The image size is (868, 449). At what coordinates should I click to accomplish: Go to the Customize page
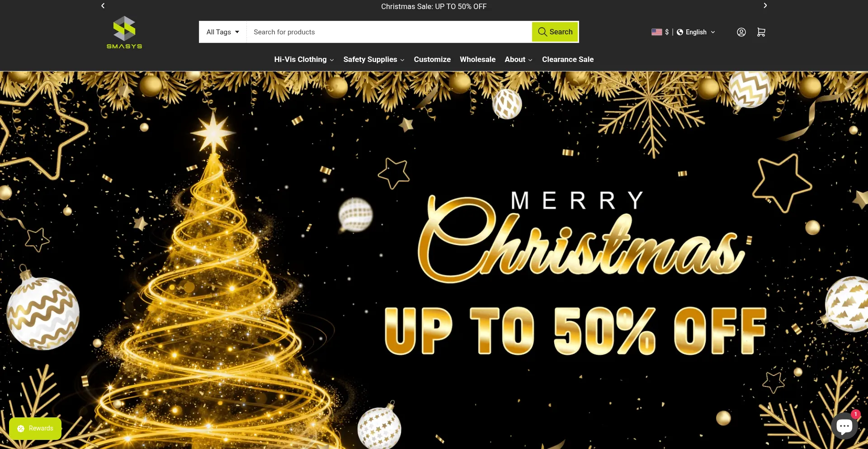click(432, 60)
